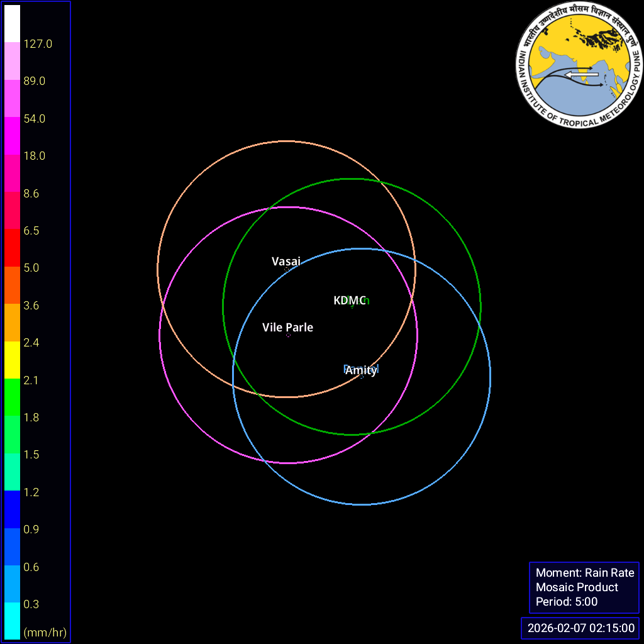The width and height of the screenshot is (644, 644).
Task: Pick the bright green swatch above 1.8
Action: tap(12, 397)
